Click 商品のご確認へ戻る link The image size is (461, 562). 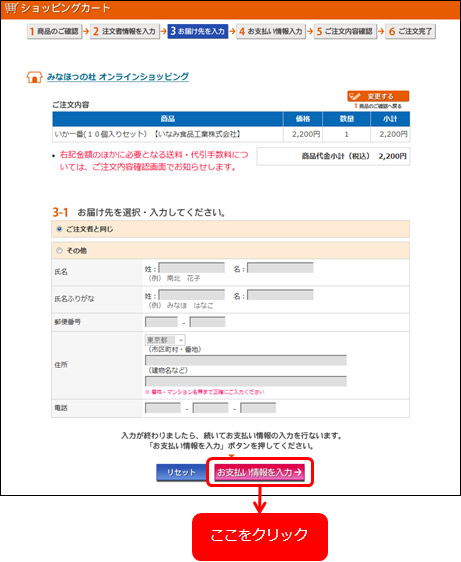(378, 106)
